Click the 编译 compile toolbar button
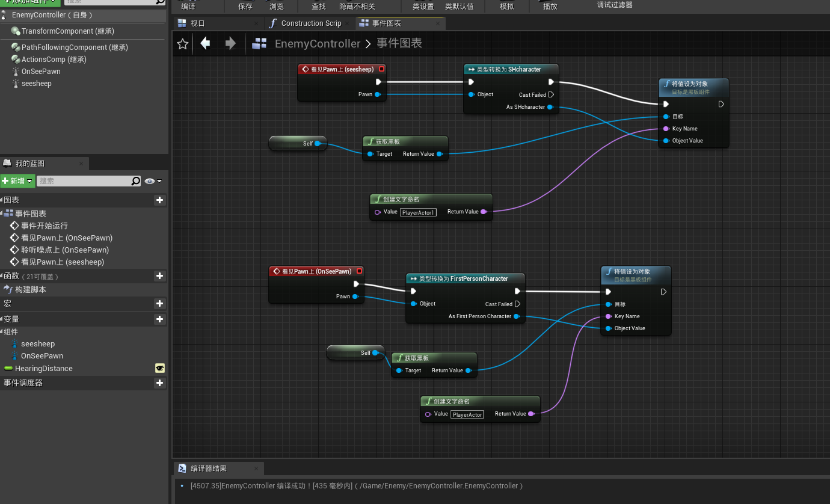Screen dimensions: 830x504 click(x=188, y=6)
